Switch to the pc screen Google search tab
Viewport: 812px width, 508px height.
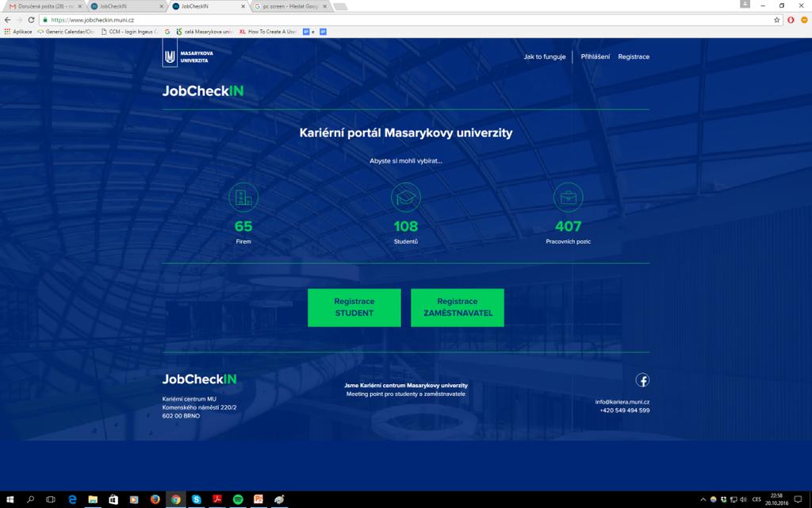tap(290, 6)
